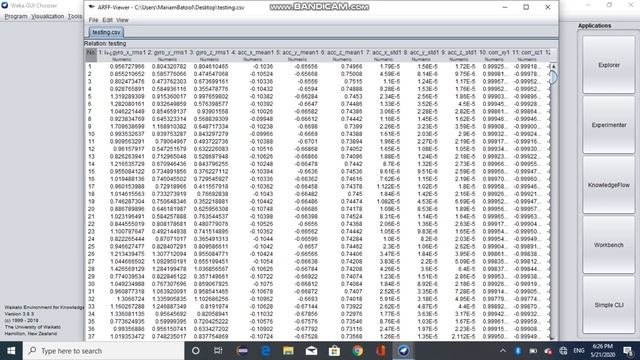Open Task View on the taskbar
Screen dimensions: 640x360
click(218, 351)
